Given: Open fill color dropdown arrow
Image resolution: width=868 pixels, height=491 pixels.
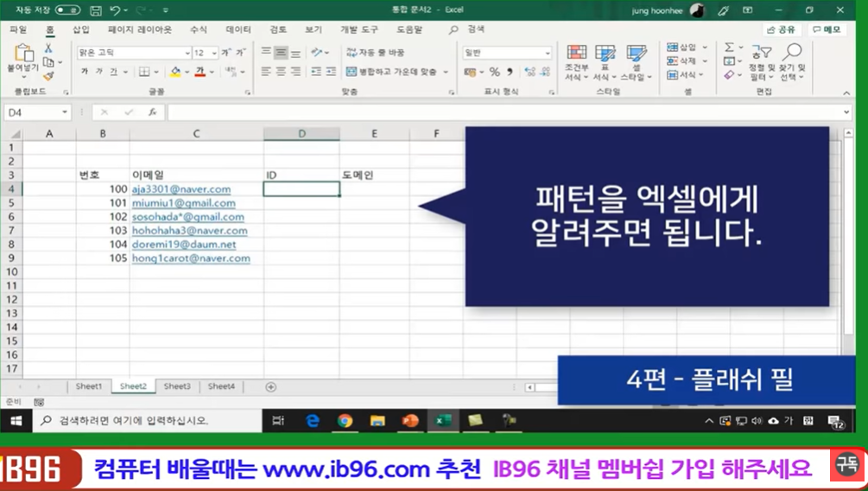Looking at the screenshot, I should pos(187,72).
